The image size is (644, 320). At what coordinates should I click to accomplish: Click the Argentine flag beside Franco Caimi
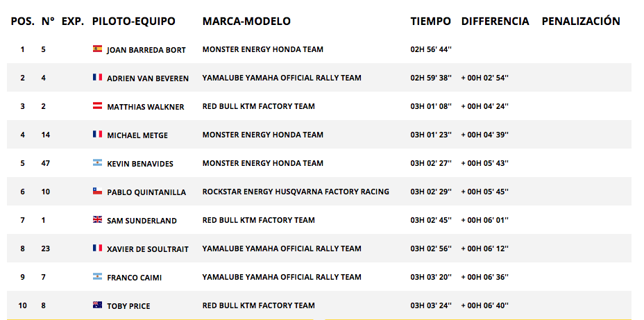tap(97, 276)
